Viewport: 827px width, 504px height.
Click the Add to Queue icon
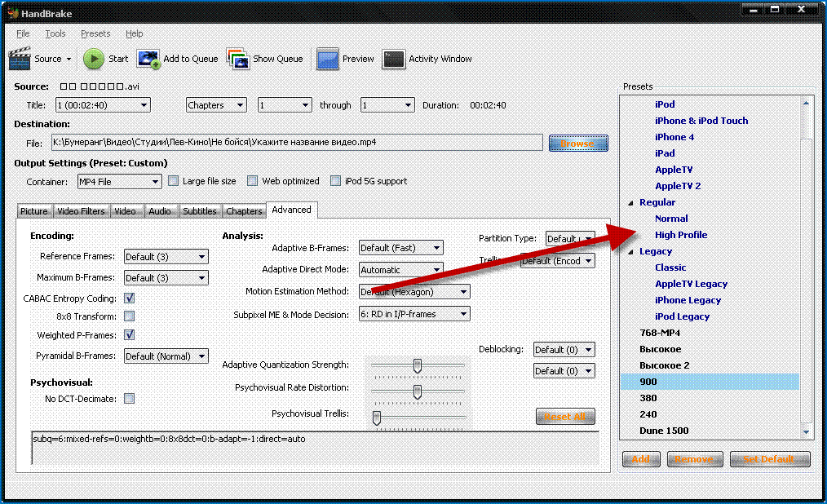[148, 59]
